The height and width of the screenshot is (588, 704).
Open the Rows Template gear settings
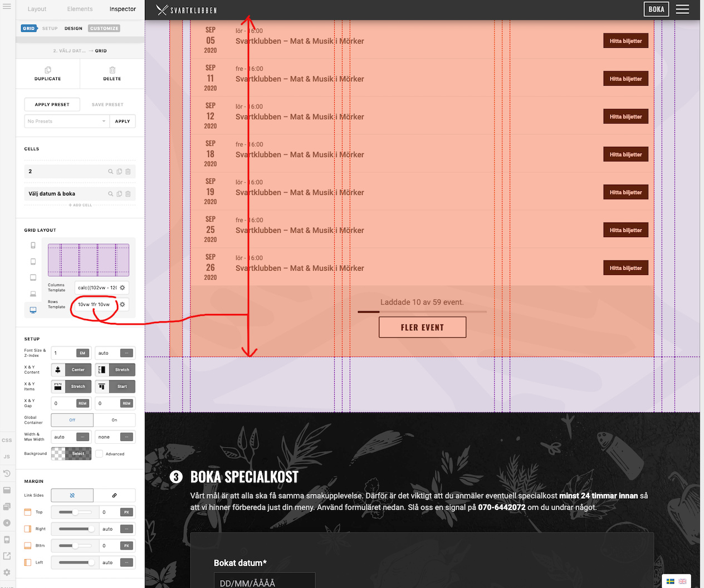tap(123, 305)
